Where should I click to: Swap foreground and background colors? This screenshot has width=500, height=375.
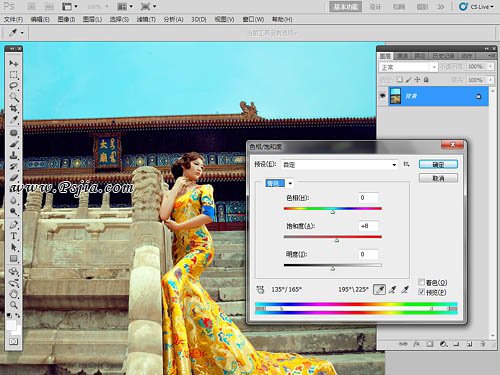click(17, 315)
